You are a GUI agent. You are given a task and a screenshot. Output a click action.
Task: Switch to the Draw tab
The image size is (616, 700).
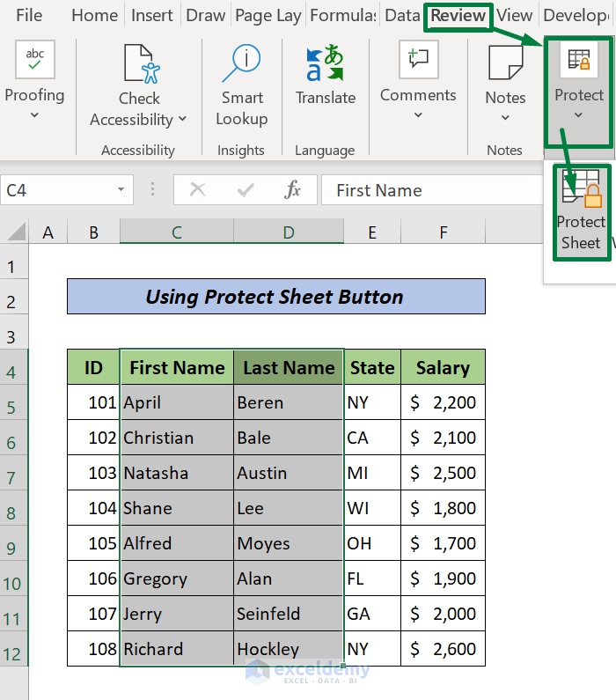tap(206, 15)
